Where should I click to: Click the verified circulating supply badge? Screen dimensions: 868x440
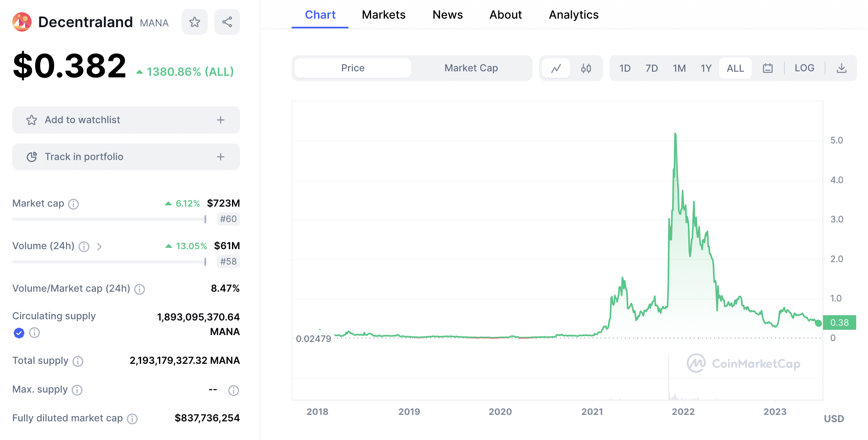coord(19,333)
